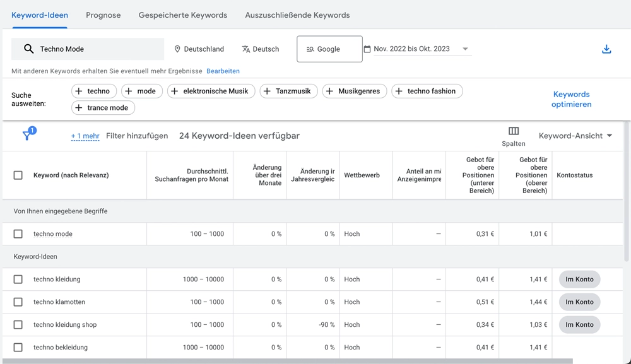
Task: Open the Keyword-Ansicht dropdown
Action: [575, 136]
